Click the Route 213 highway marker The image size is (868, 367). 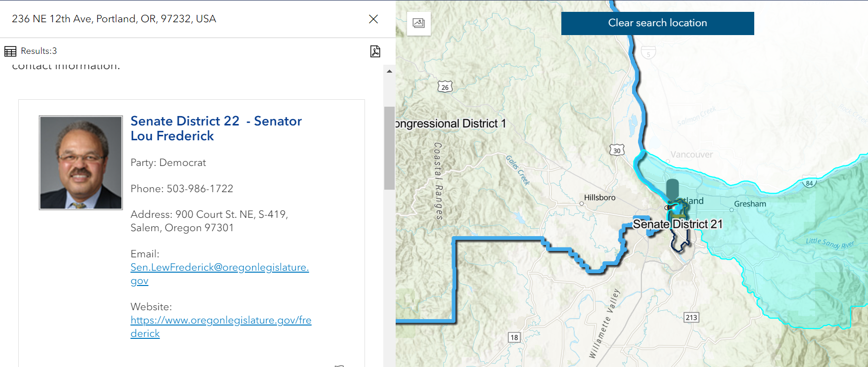(x=691, y=317)
